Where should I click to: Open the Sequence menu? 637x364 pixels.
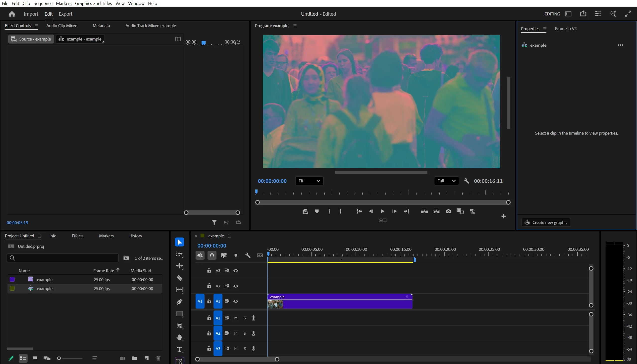coord(43,3)
